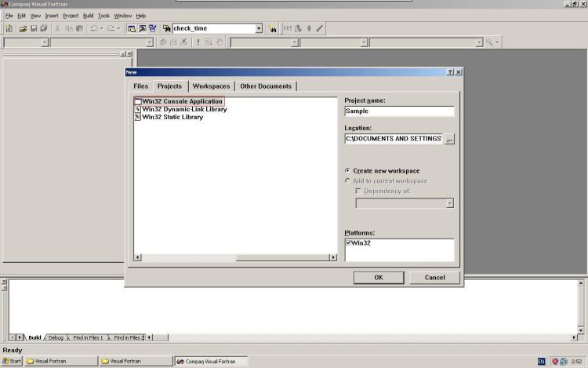Click the project list horizontal scrollbar
This screenshot has height=368, width=588.
pos(235,257)
